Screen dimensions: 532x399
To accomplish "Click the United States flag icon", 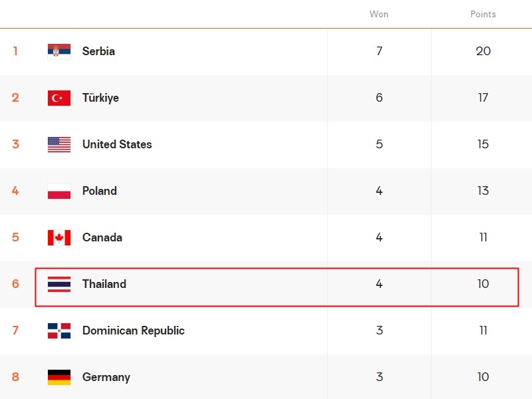I will pos(59,144).
